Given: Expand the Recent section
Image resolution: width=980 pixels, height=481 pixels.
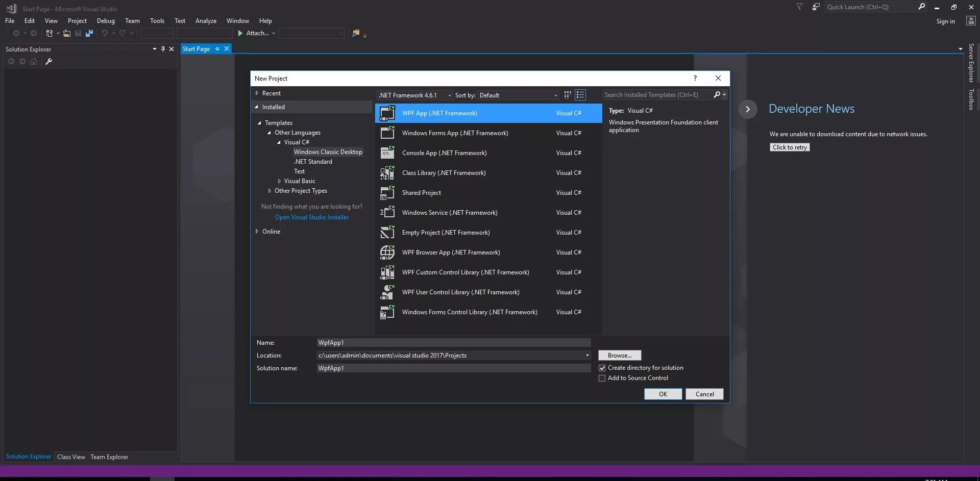Looking at the screenshot, I should click(x=257, y=93).
